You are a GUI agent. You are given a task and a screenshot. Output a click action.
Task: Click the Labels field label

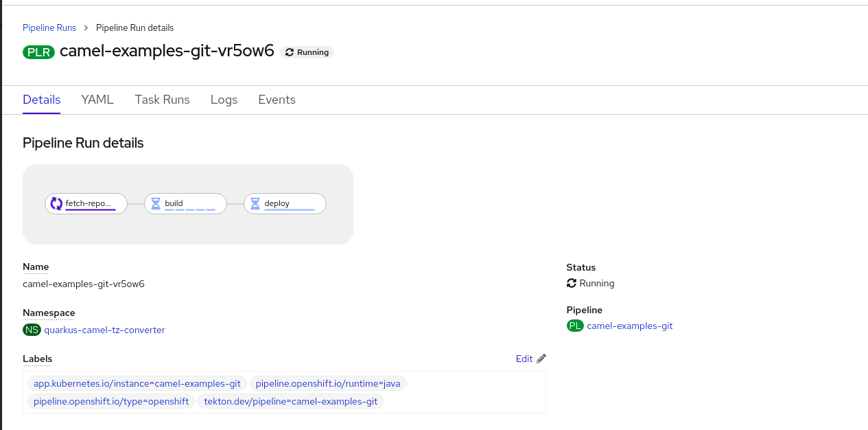pos(37,359)
